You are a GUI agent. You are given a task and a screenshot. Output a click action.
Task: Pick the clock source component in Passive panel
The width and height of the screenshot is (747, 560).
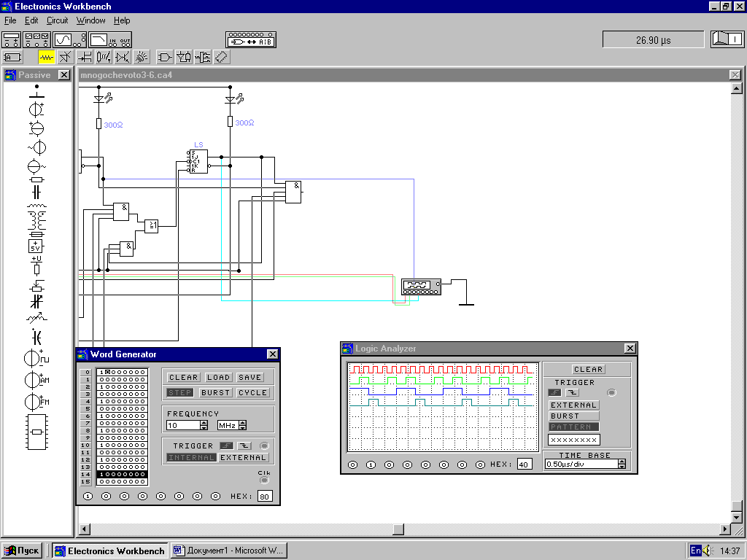tap(36, 358)
